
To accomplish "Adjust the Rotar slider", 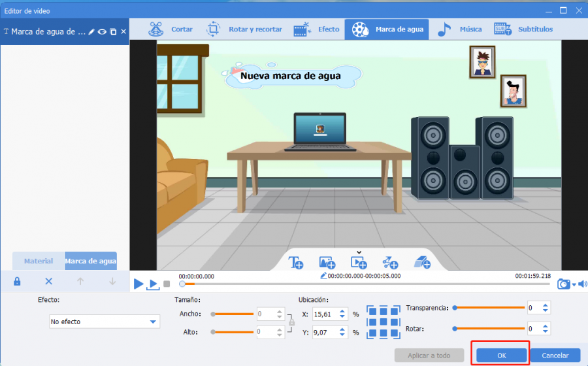I will point(489,329).
